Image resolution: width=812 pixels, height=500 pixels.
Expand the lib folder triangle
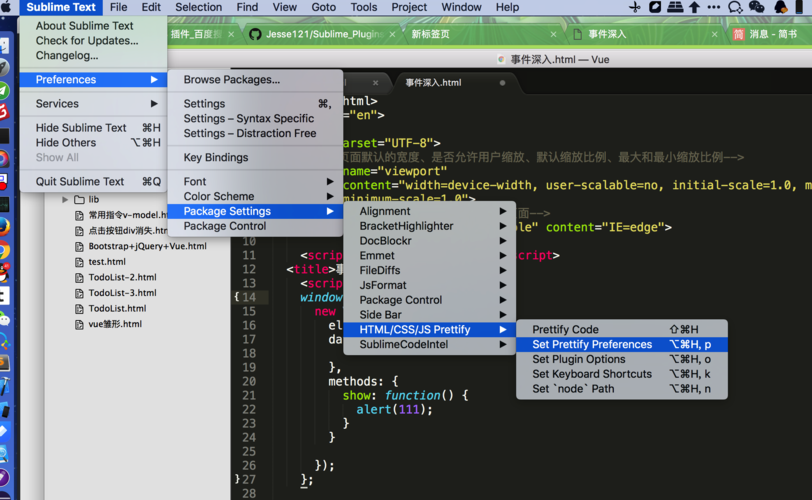tap(65, 199)
